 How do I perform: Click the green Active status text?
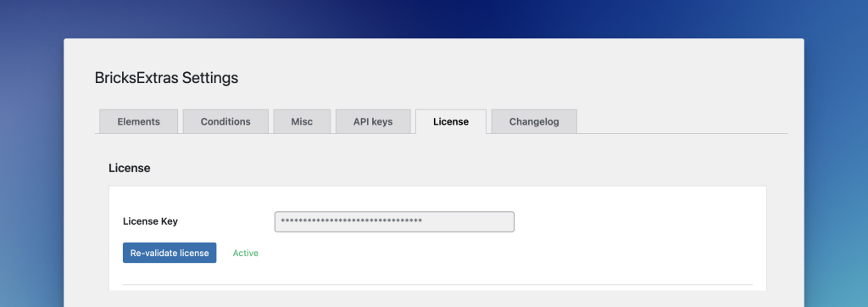pyautogui.click(x=245, y=253)
